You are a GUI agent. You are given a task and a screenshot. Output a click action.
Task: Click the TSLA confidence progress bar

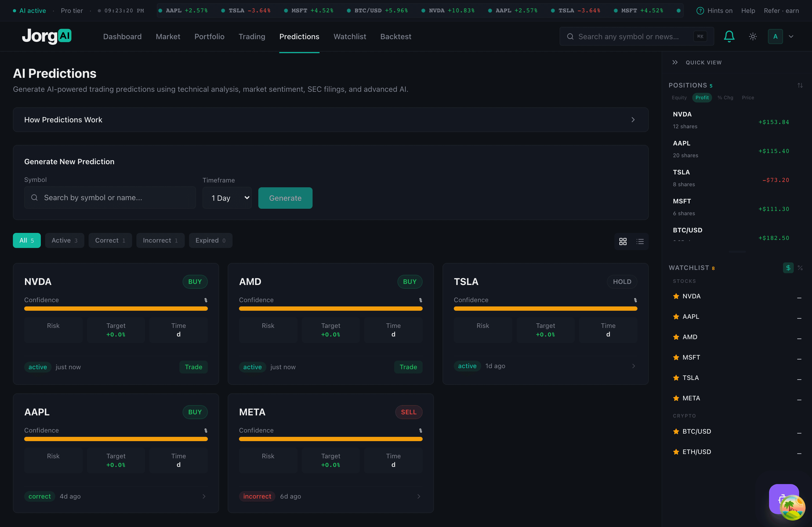click(545, 309)
